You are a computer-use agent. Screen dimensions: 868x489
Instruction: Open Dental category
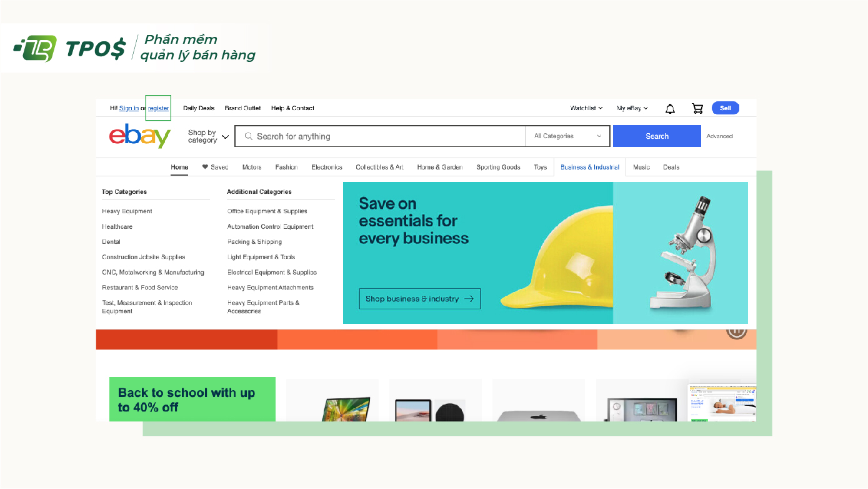(x=111, y=241)
